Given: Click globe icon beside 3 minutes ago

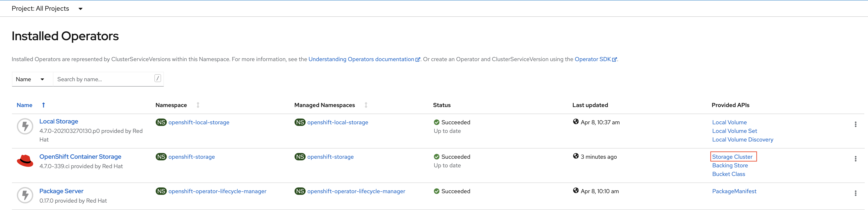Looking at the screenshot, I should click(x=576, y=156).
